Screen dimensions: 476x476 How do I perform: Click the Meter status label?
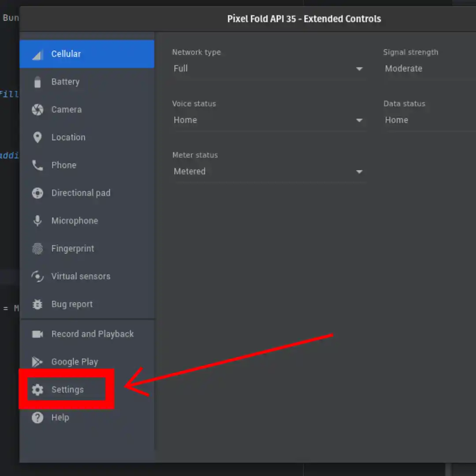195,155
